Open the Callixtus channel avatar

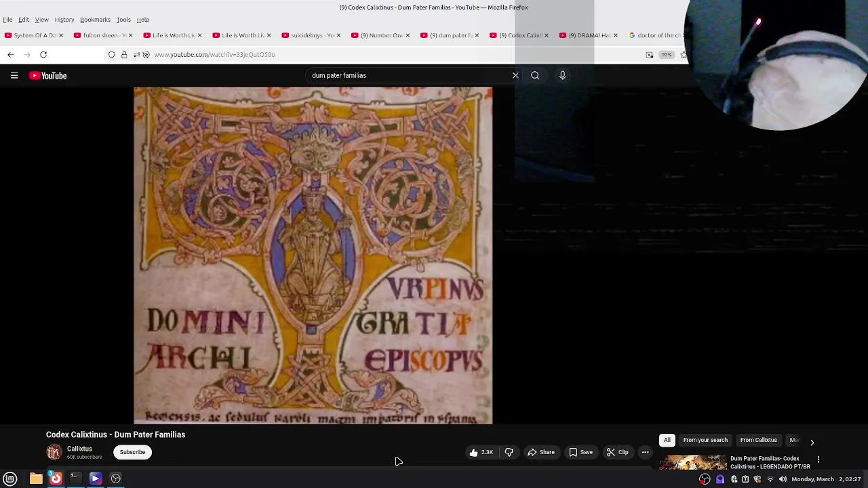pos(54,452)
